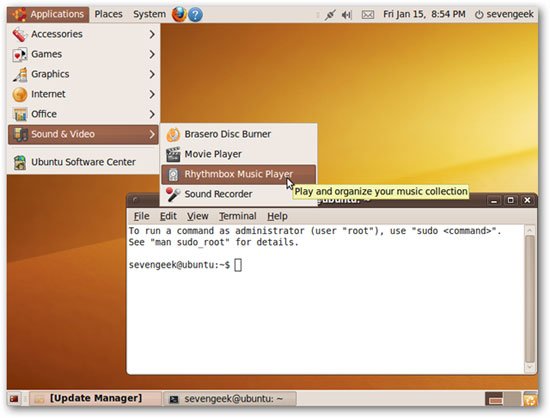Switch to the second workspace
This screenshot has width=550, height=418.
click(512, 399)
